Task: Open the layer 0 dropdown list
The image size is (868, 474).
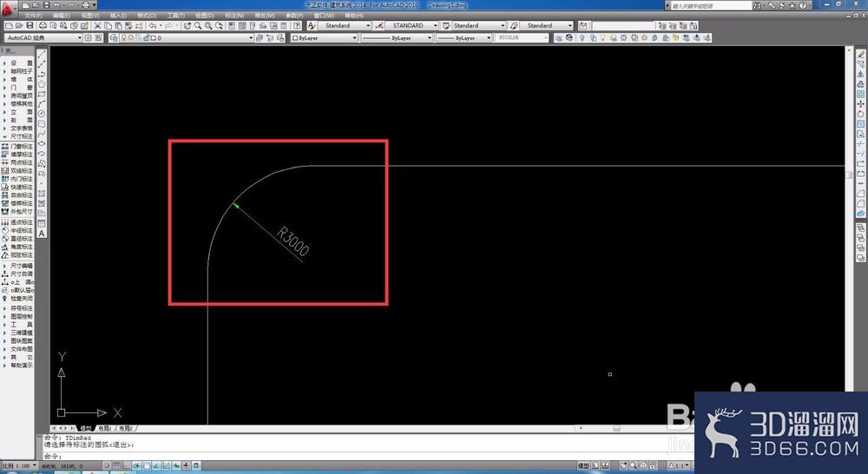Action: [187, 37]
